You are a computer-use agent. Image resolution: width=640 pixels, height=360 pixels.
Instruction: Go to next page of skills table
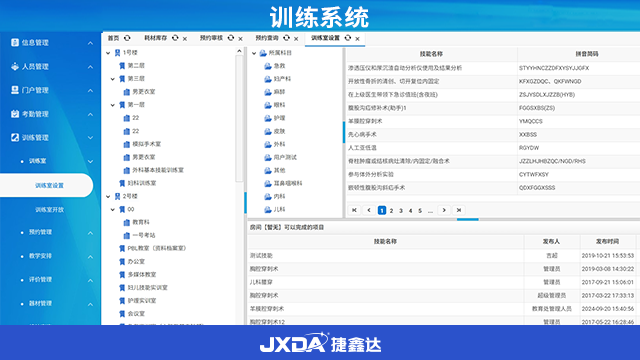(x=444, y=210)
